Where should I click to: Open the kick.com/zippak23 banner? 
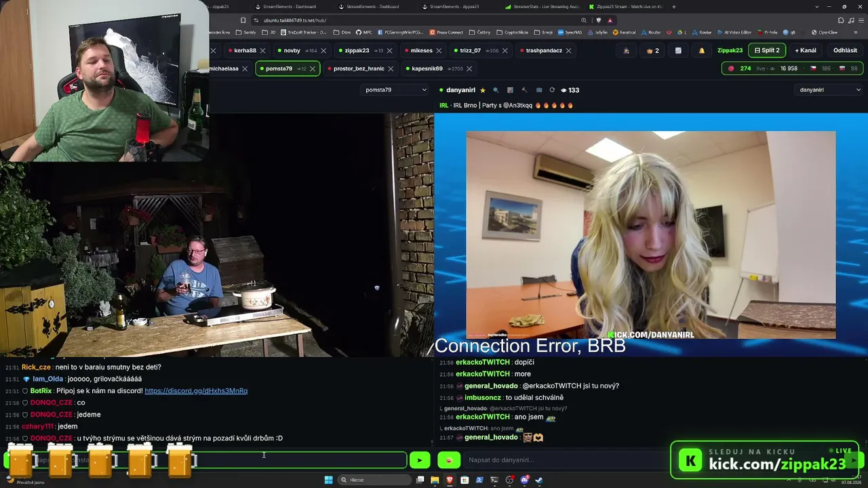765,460
